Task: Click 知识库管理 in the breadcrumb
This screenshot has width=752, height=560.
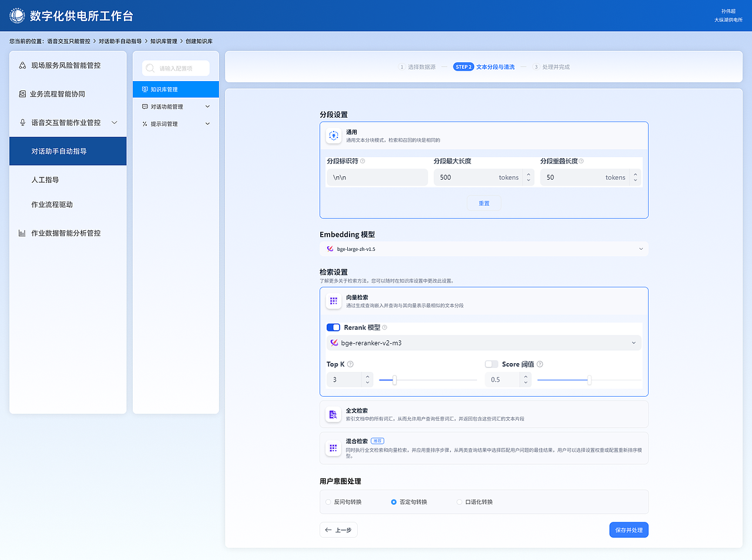Action: click(x=163, y=41)
